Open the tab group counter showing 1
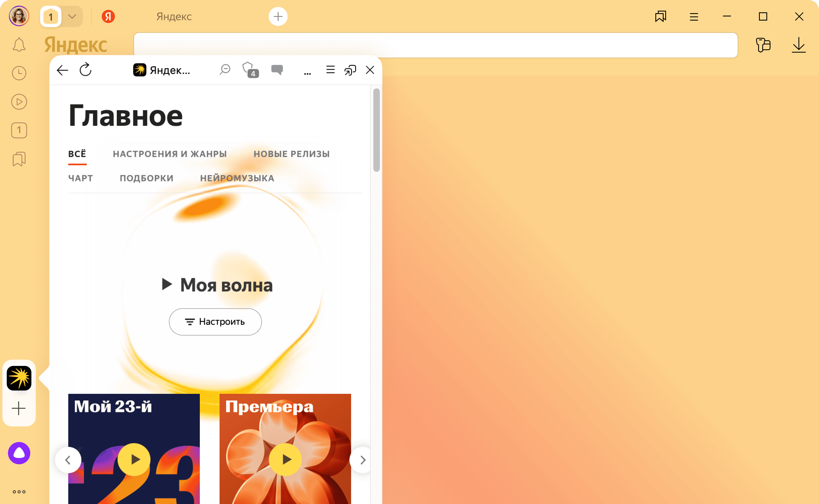Viewport: 819px width, 504px height. coord(51,16)
